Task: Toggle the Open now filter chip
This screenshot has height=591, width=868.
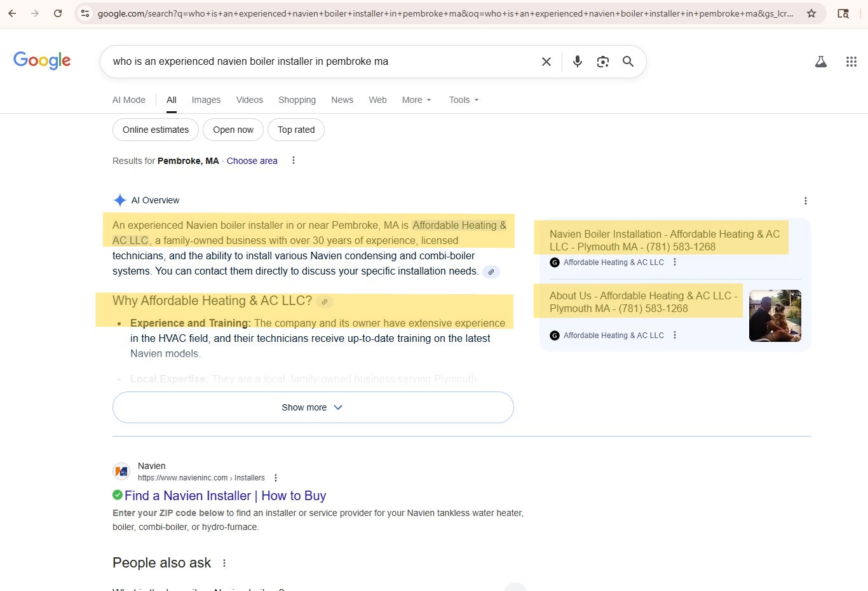Action: [233, 130]
